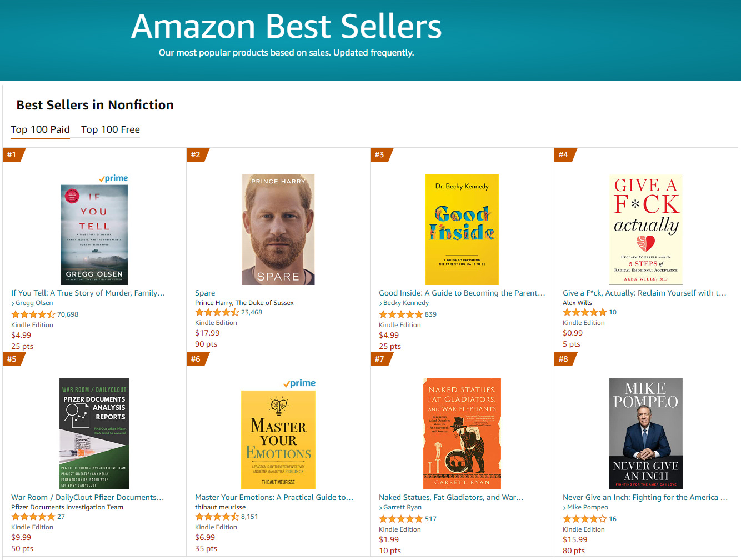Visit Becky Kennedy's author page

(406, 303)
